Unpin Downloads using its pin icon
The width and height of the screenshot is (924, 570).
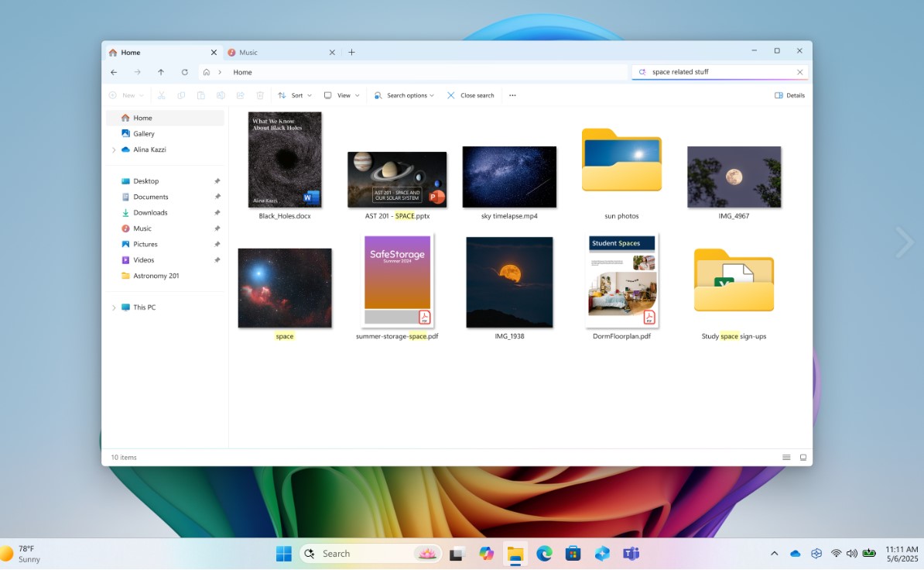pyautogui.click(x=217, y=213)
